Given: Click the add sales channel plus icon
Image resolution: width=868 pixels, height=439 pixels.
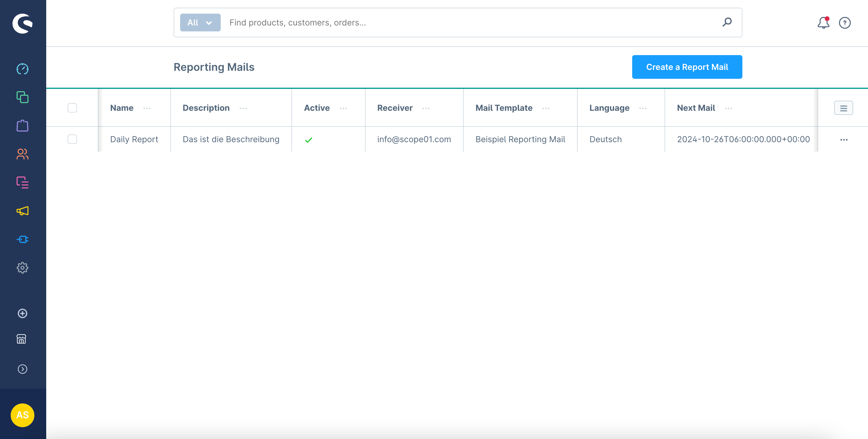Looking at the screenshot, I should (x=23, y=313).
